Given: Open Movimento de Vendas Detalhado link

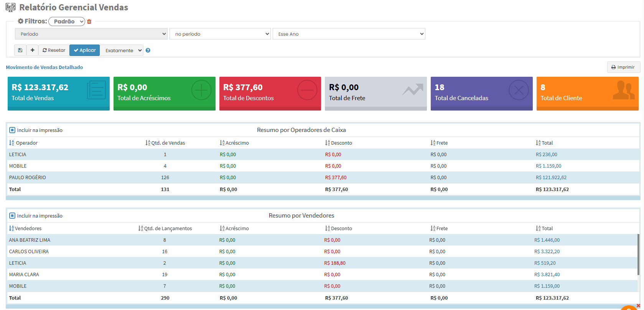Looking at the screenshot, I should click(x=44, y=67).
